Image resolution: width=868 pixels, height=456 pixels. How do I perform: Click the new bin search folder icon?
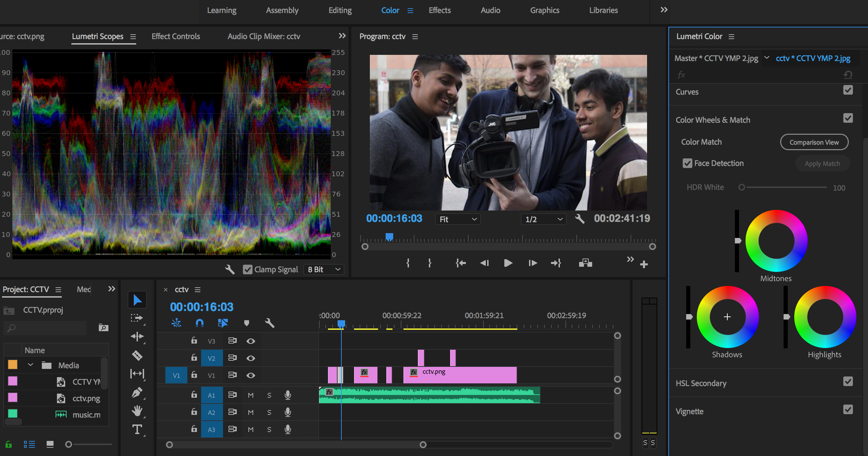pos(103,328)
